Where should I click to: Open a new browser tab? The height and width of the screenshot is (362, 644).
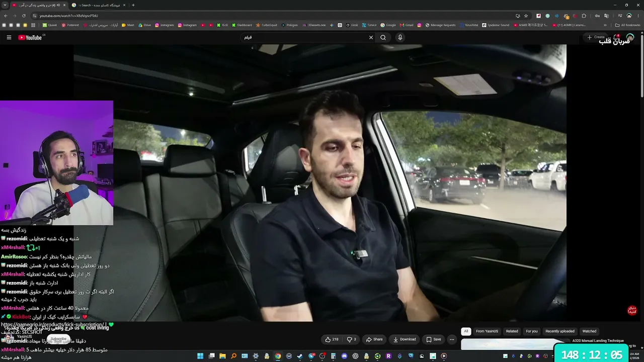133,5
